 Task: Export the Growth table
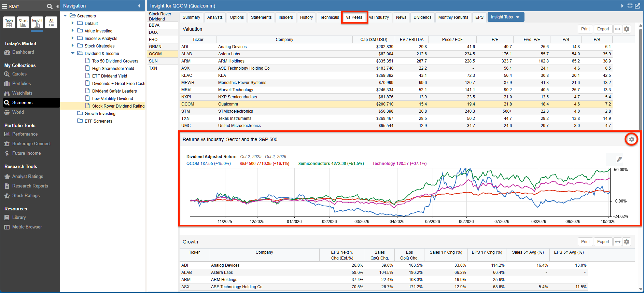coord(603,242)
